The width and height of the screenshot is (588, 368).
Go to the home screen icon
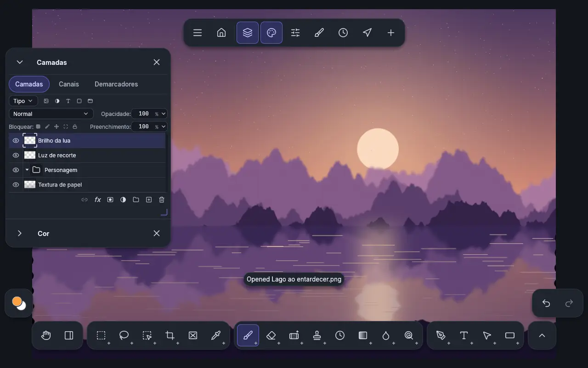pos(221,33)
